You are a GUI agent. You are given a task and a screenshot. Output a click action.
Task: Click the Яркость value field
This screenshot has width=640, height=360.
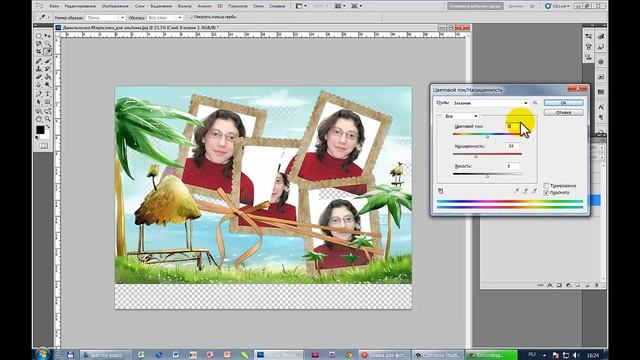pos(512,166)
